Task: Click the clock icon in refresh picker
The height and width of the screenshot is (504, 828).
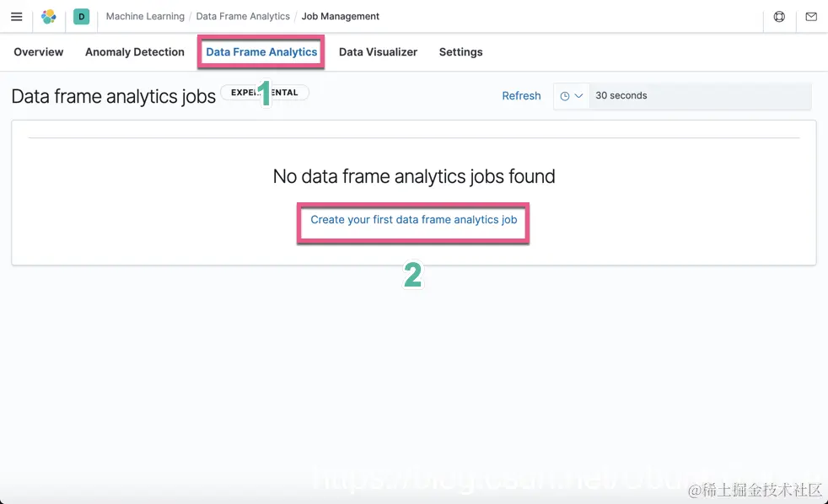Action: click(x=565, y=96)
